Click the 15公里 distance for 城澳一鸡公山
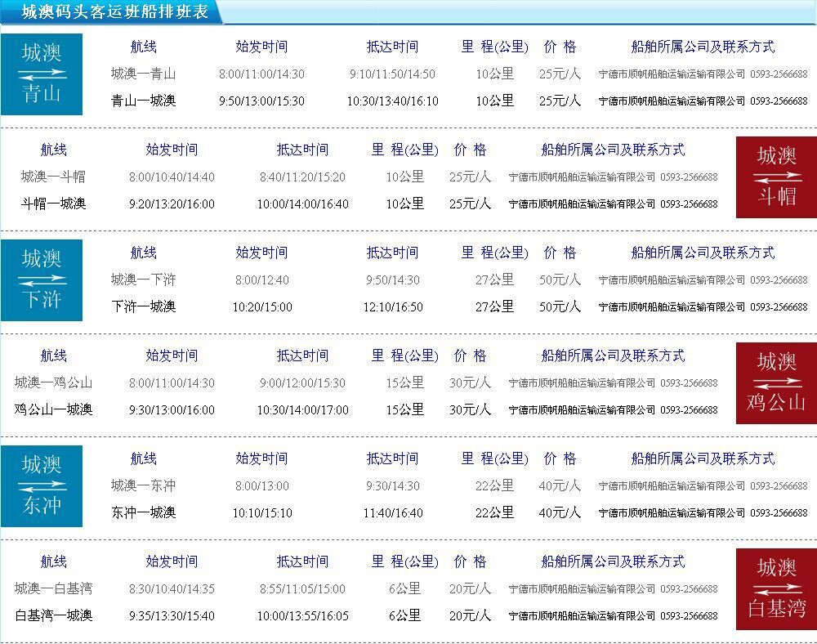The height and width of the screenshot is (644, 817). [x=405, y=382]
